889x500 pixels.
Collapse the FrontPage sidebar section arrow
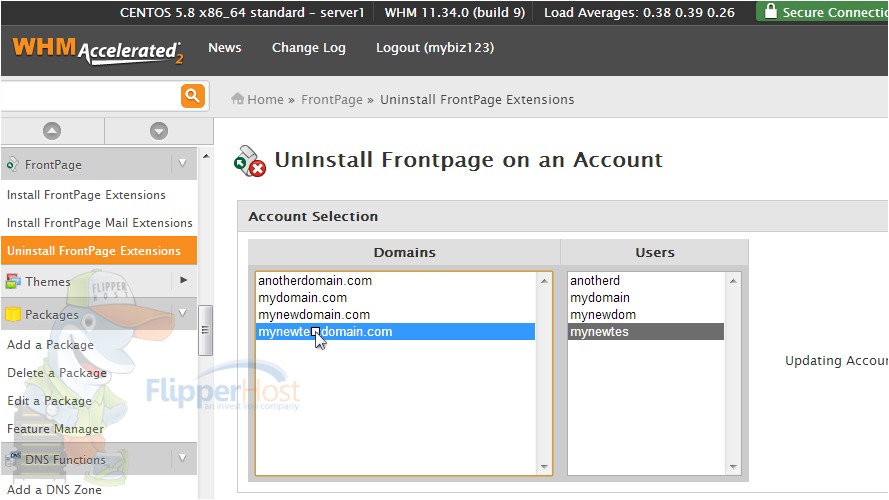183,163
